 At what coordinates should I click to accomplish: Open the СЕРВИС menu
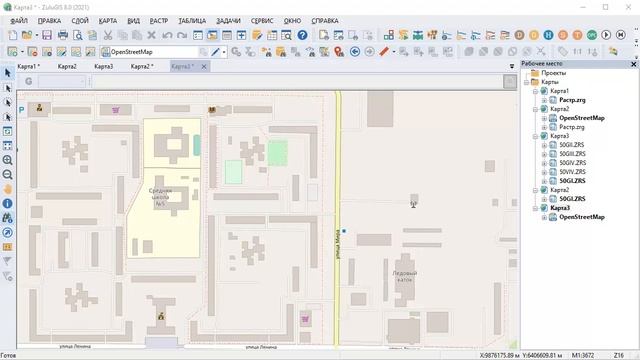(x=262, y=20)
